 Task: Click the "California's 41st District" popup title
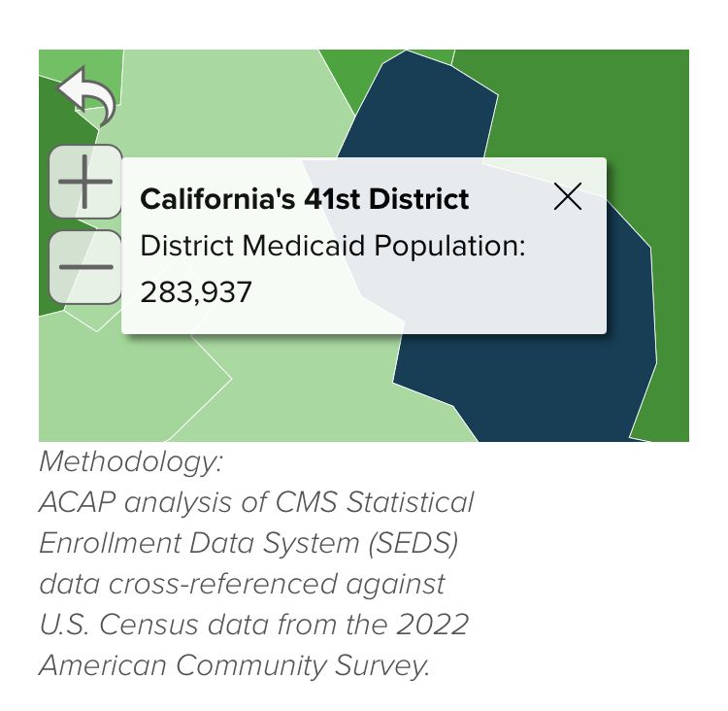click(305, 199)
